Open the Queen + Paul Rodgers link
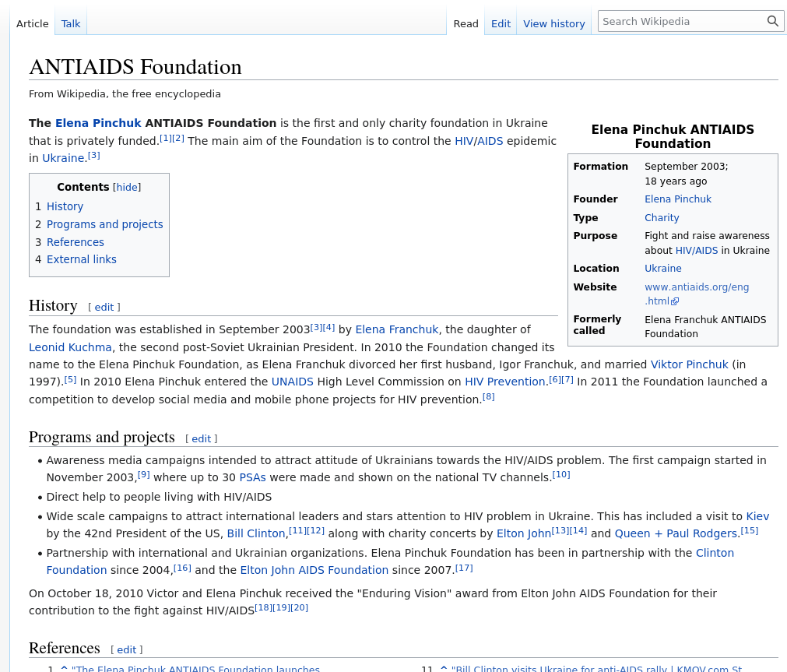This screenshot has height=672, width=787. coord(676,533)
